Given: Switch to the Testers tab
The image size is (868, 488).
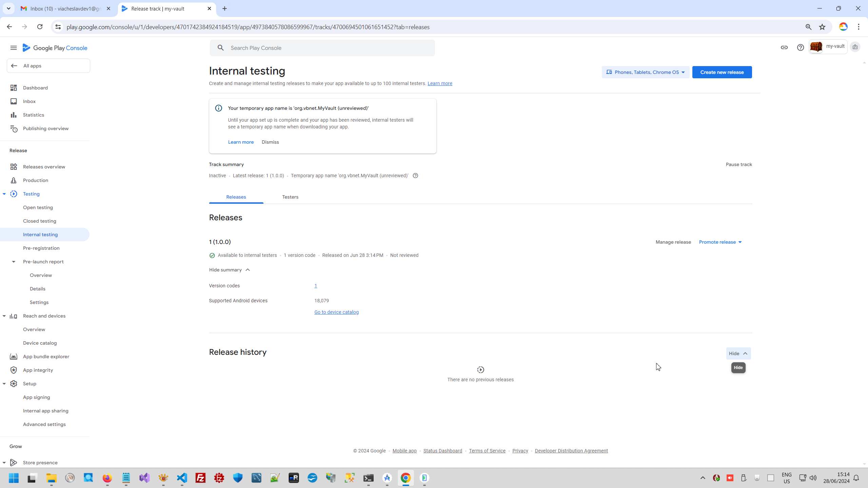Looking at the screenshot, I should pyautogui.click(x=290, y=197).
